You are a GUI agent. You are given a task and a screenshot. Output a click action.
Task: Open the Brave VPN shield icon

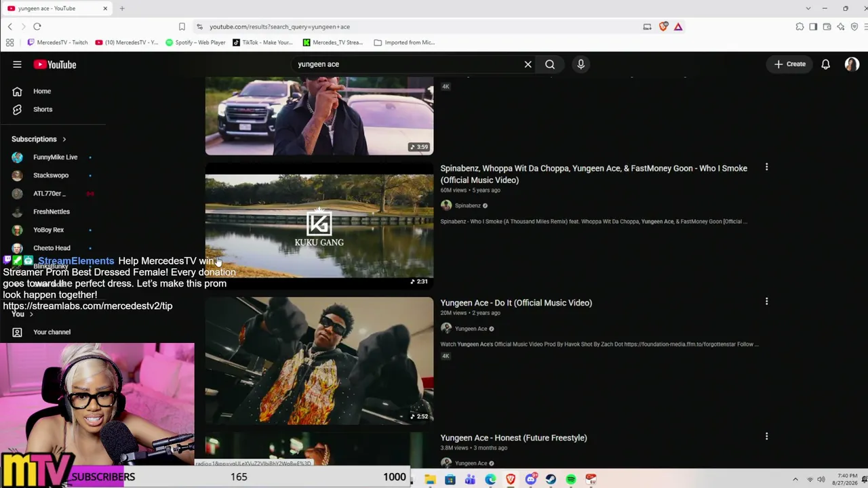[854, 26]
